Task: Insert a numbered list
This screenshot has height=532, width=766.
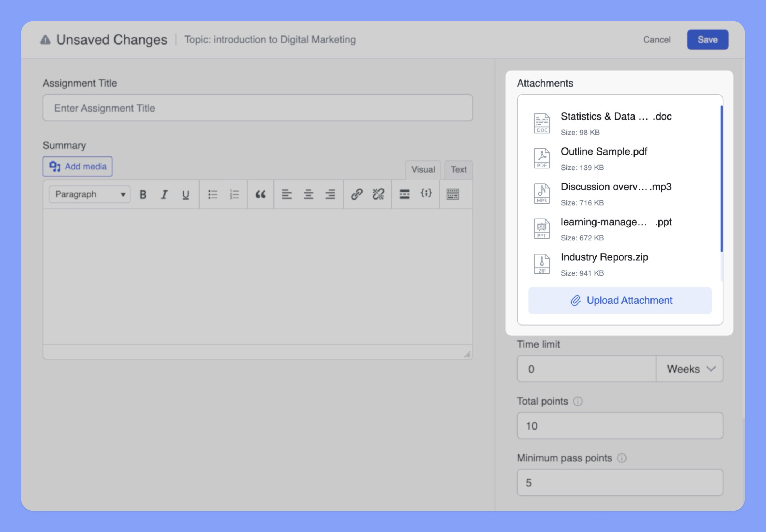Action: click(x=234, y=195)
